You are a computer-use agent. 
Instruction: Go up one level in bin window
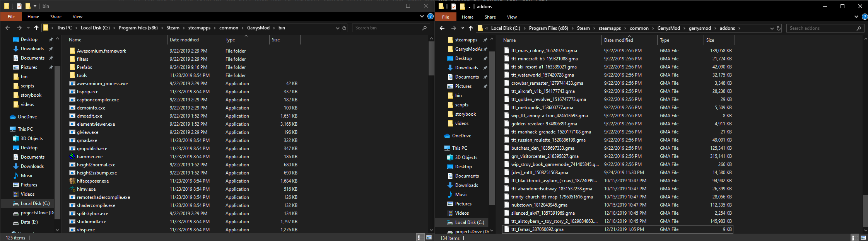(36, 28)
